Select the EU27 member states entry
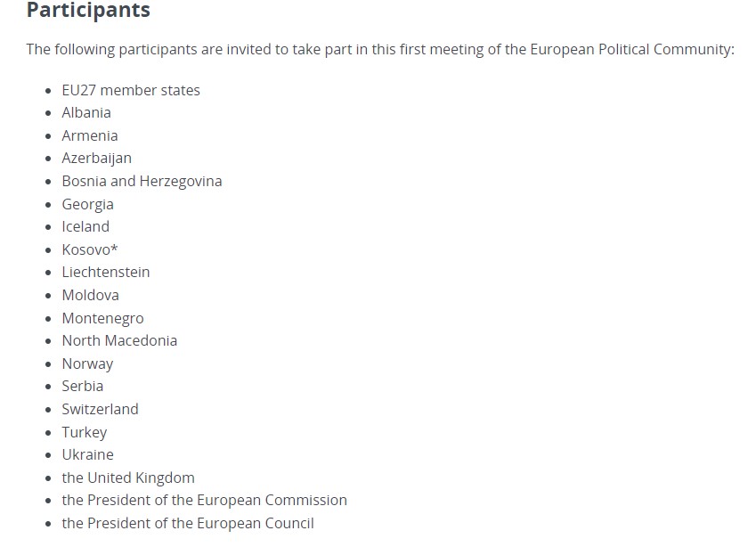 (x=131, y=90)
